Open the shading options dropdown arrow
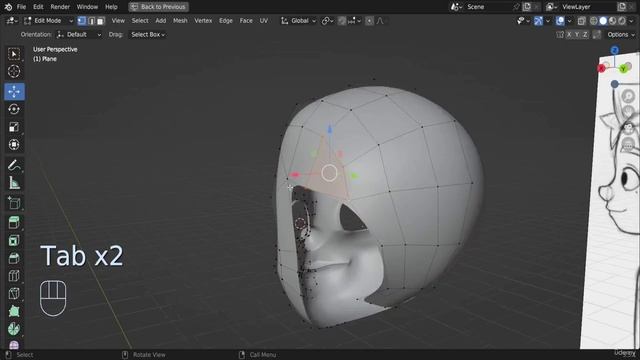 point(631,21)
